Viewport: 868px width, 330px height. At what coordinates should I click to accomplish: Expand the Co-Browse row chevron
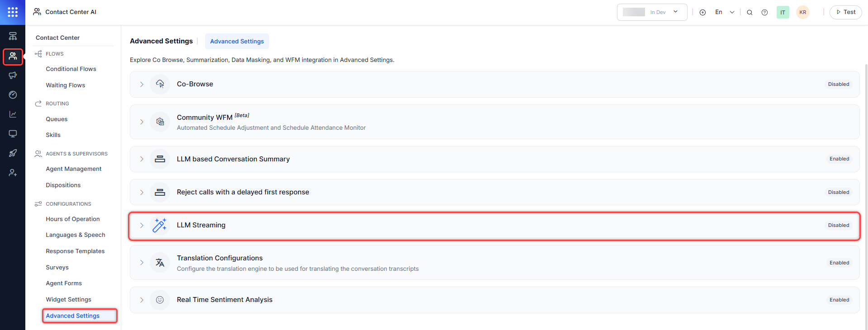142,84
